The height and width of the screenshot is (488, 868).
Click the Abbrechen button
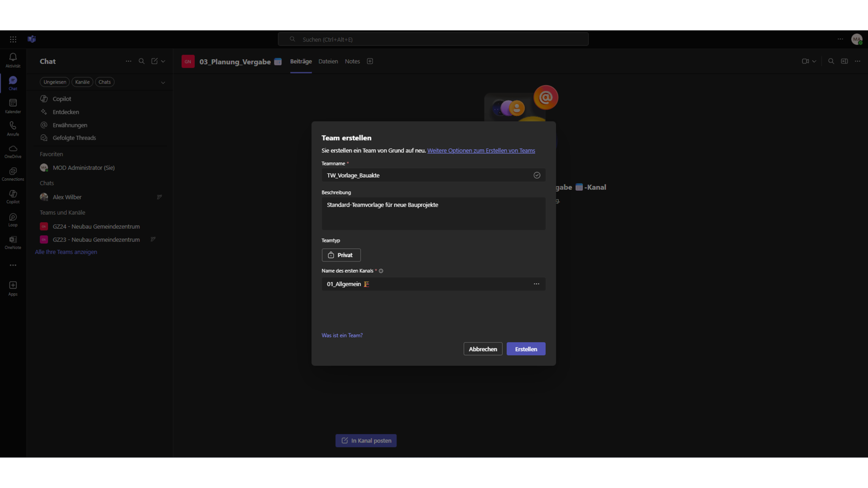(x=483, y=349)
